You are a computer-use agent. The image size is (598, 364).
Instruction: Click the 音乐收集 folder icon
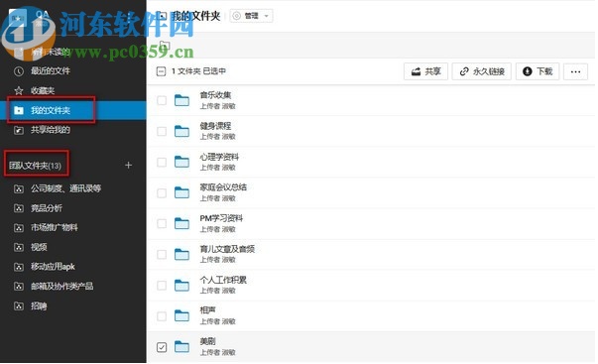pos(181,100)
